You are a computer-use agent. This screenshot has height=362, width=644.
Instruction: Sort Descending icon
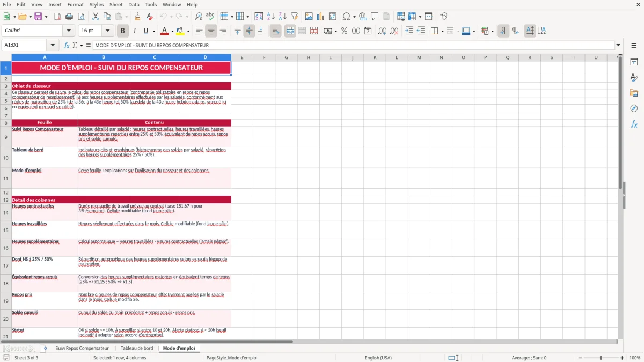(x=282, y=17)
